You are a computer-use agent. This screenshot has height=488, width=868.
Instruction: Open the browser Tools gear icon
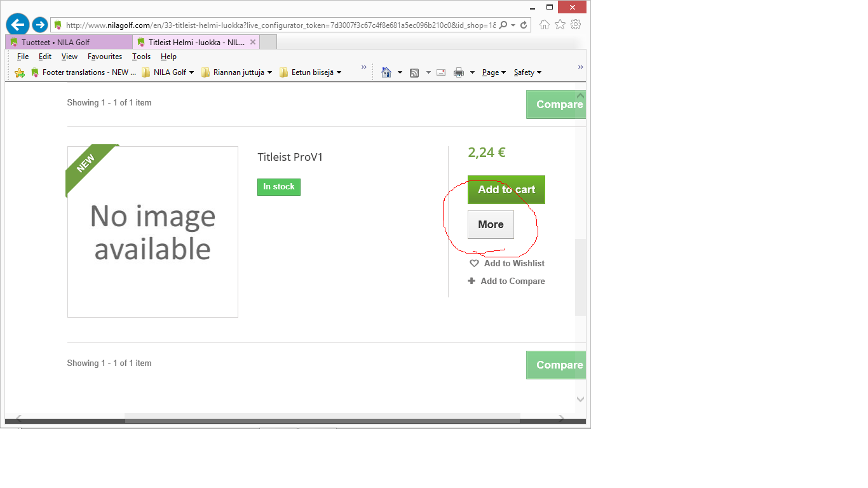576,25
